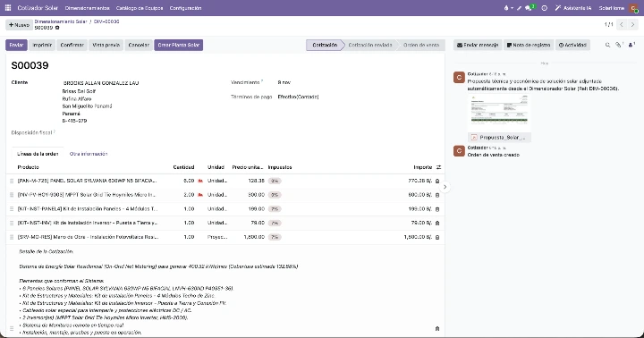644x338 pixels.
Task: Open proposal PDF preview thumbnail
Action: [499, 112]
